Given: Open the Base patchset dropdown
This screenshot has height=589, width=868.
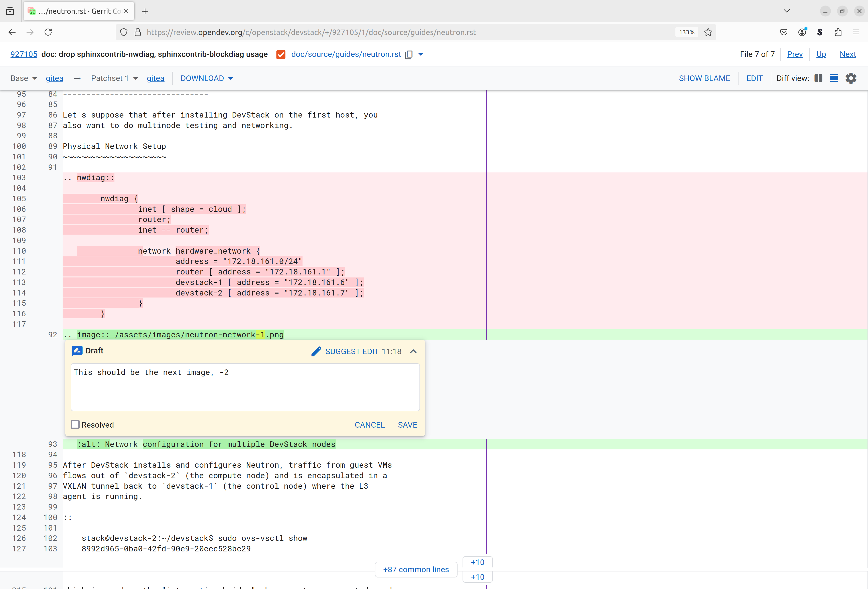Looking at the screenshot, I should 24,78.
